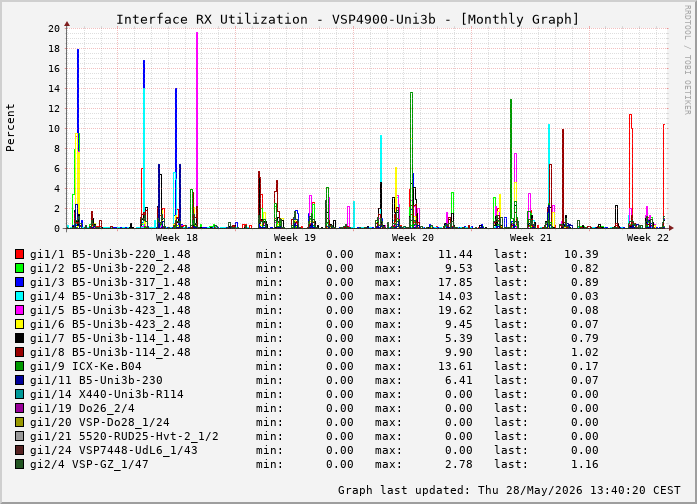The width and height of the screenshot is (697, 504).
Task: Click the gi1/1 B5-Uni3b-220_1.48 label
Action: [x=110, y=254]
